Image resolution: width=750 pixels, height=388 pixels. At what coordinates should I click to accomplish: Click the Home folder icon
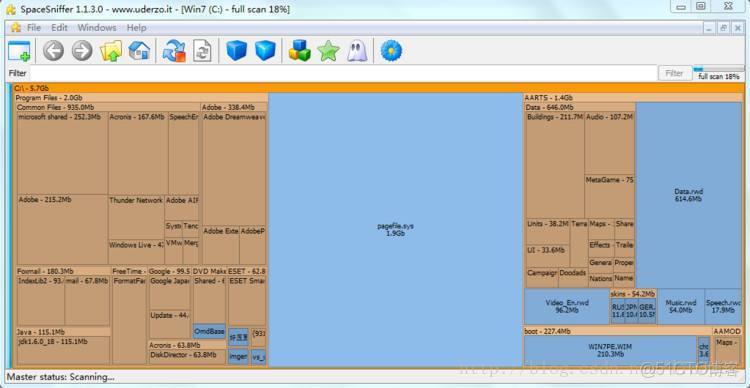(140, 51)
